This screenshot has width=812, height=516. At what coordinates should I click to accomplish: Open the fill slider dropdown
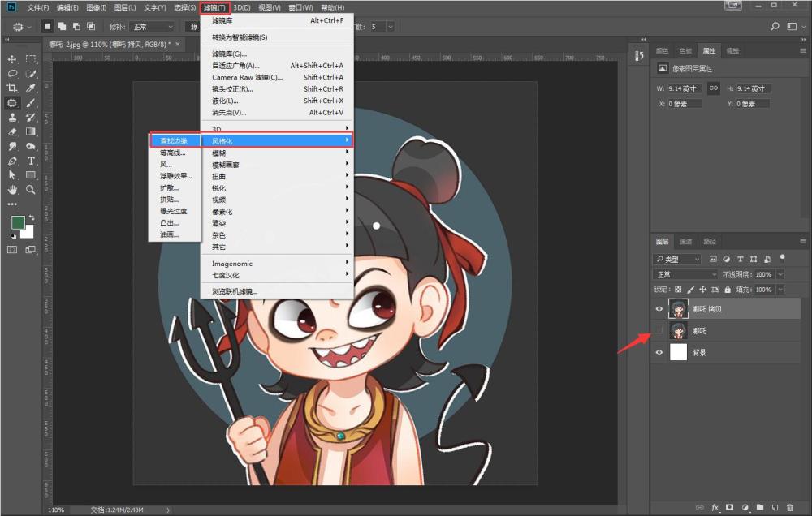[780, 290]
